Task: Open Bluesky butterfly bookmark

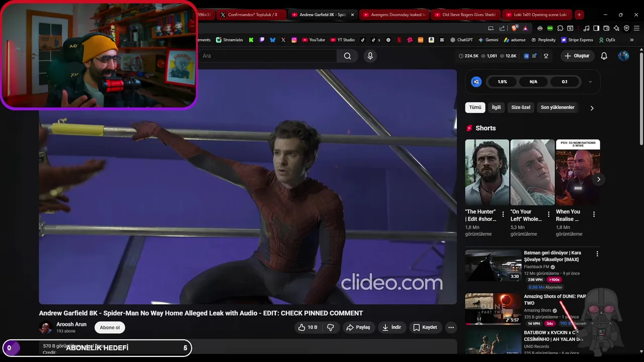Action: (x=273, y=40)
